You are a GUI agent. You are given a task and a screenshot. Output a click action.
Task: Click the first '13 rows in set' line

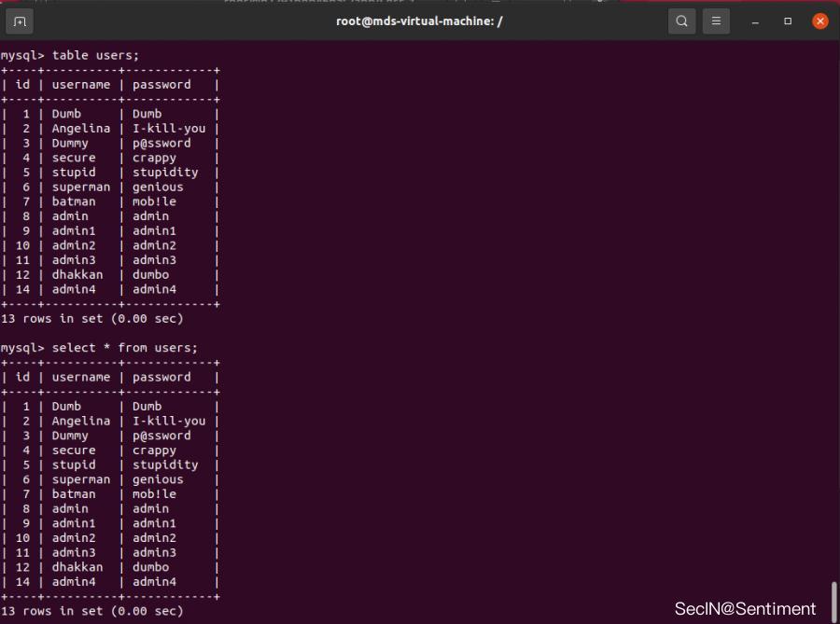(x=91, y=319)
